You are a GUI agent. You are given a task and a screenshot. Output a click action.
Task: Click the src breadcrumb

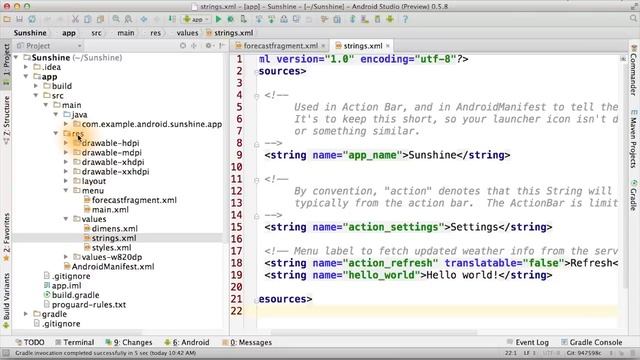click(96, 33)
